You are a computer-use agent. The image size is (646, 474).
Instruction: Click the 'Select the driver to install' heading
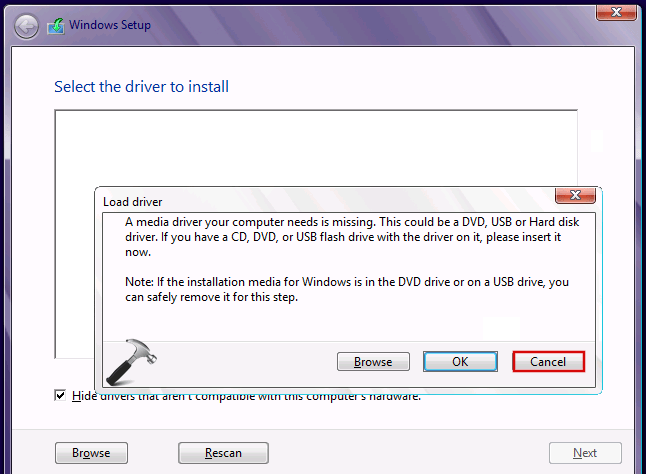[x=141, y=87]
